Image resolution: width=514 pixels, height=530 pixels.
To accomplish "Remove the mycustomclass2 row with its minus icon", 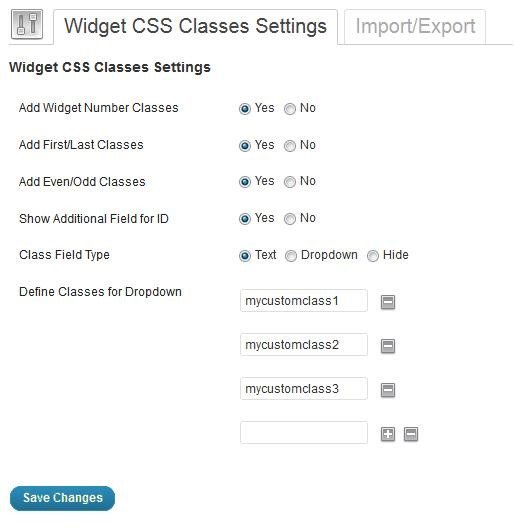I will 388,346.
